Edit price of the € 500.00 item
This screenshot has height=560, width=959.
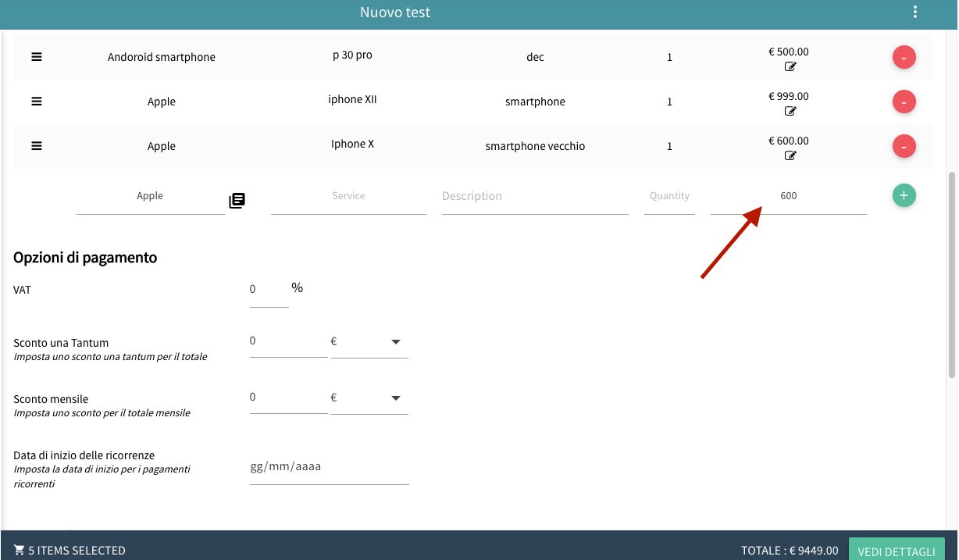[x=790, y=67]
